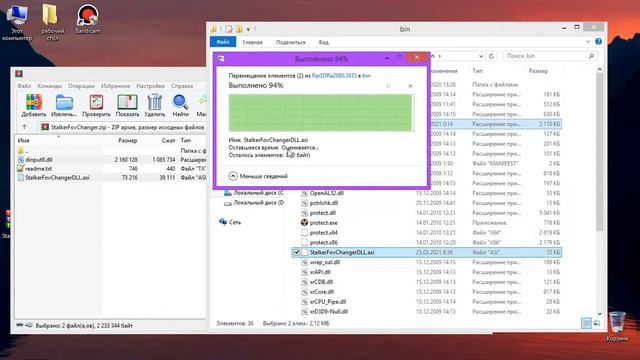The width and height of the screenshot is (640, 360).
Task: Open the Поделиться ribbon tab
Action: (291, 42)
